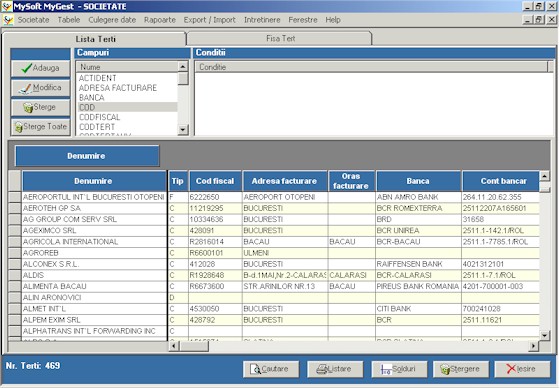Click the grid horizontal scroll right arrow
This screenshot has height=388, width=560.
click(x=534, y=346)
